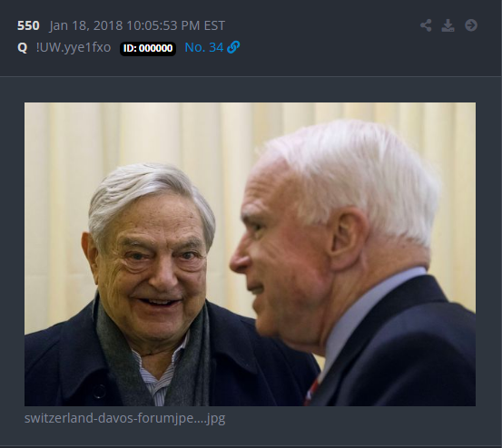Select the post number 550

point(28,25)
